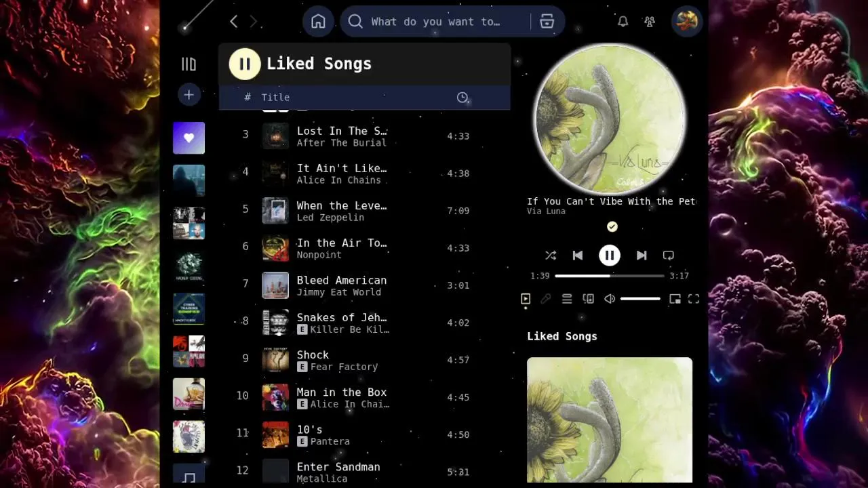Mute the volume speaker icon
This screenshot has height=488, width=868.
tap(610, 299)
